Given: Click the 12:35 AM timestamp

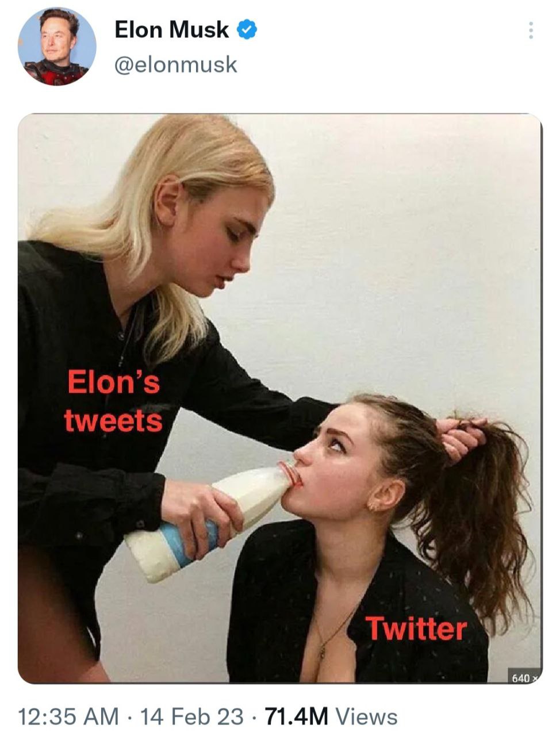Looking at the screenshot, I should 68,716.
